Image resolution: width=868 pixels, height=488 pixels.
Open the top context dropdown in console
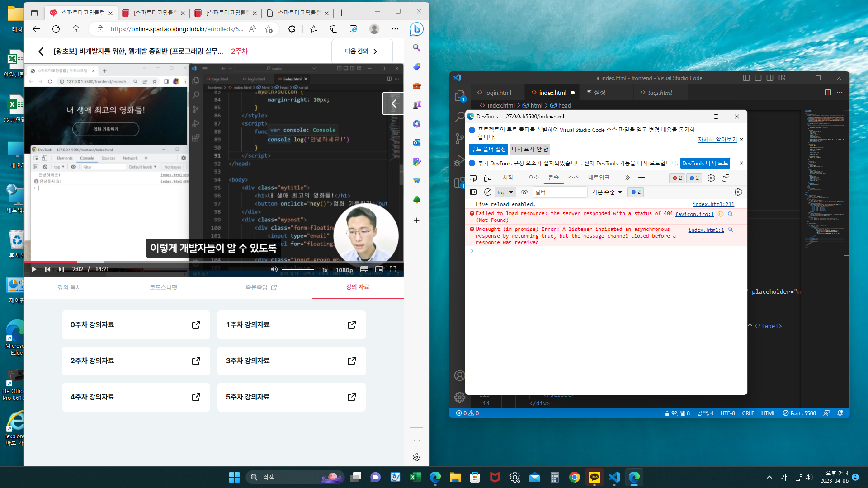(505, 192)
